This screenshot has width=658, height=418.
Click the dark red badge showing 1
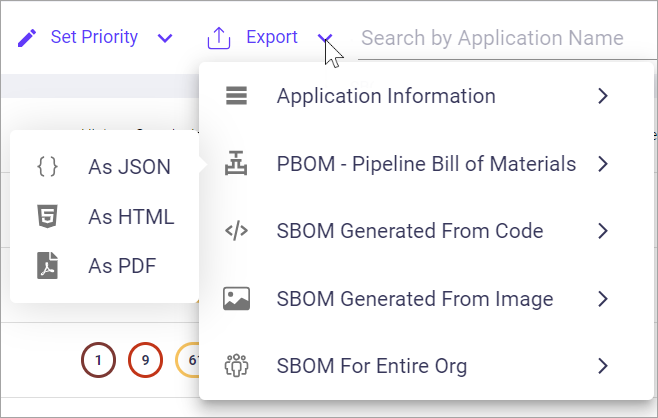[x=98, y=359]
